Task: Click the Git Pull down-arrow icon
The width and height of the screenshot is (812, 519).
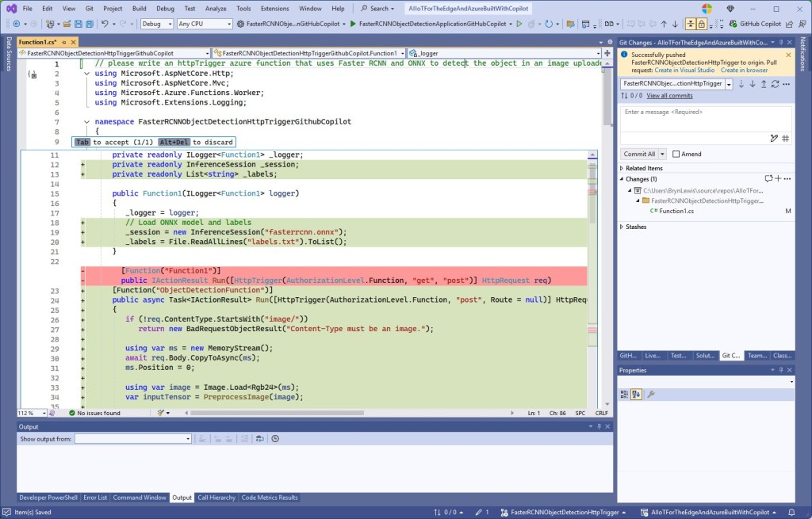Action: pyautogui.click(x=752, y=83)
